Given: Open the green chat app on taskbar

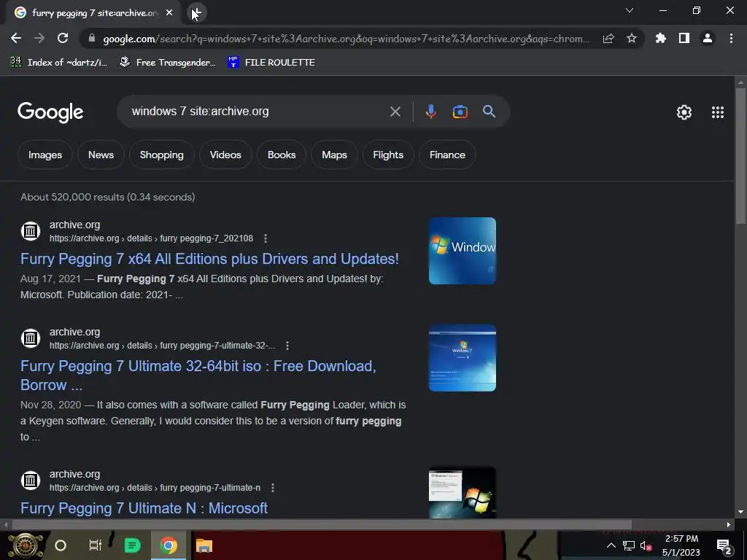Looking at the screenshot, I should 133,545.
